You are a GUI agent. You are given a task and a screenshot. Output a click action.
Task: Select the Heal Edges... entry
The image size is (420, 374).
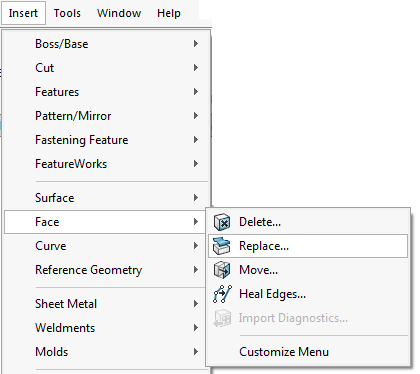308,294
